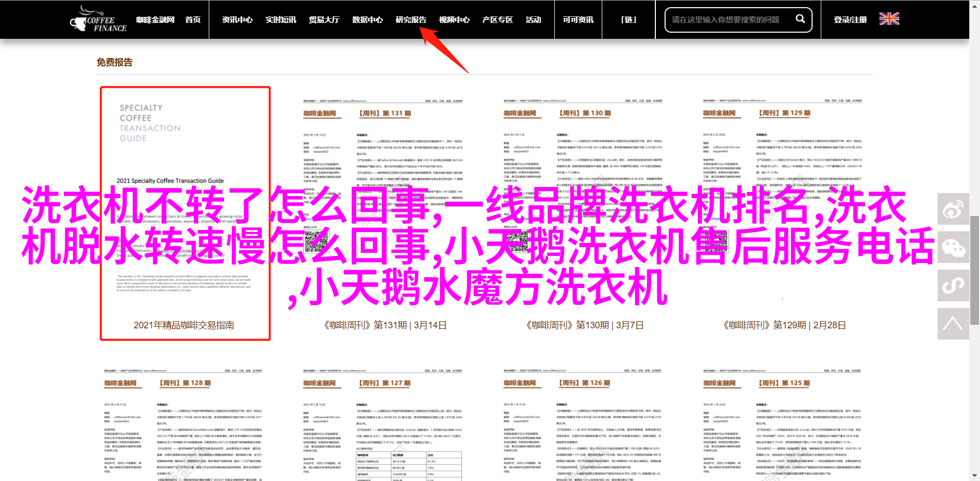Open the 贸易大厅 navigation item
Viewport: 980px width, 481px height.
[324, 20]
